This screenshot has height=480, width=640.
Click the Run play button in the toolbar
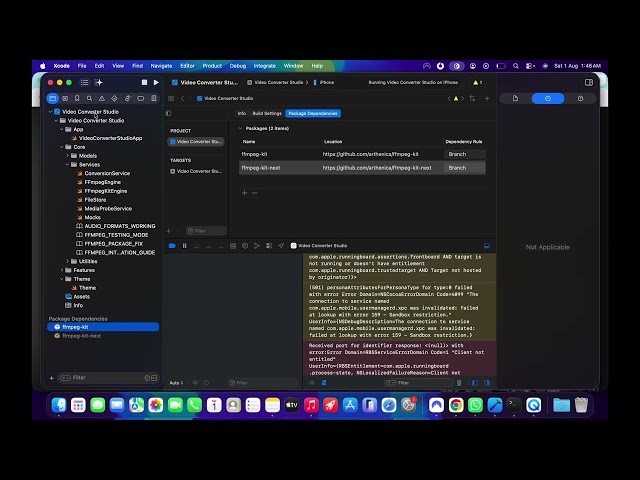click(156, 82)
